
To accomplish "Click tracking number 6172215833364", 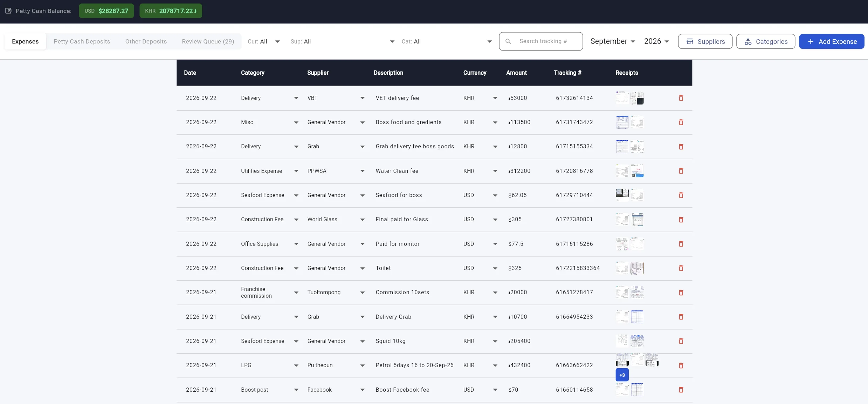I will click(578, 268).
